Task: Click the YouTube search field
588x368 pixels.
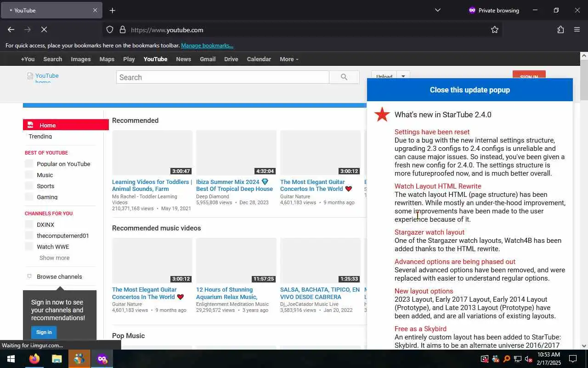Action: 223,77
